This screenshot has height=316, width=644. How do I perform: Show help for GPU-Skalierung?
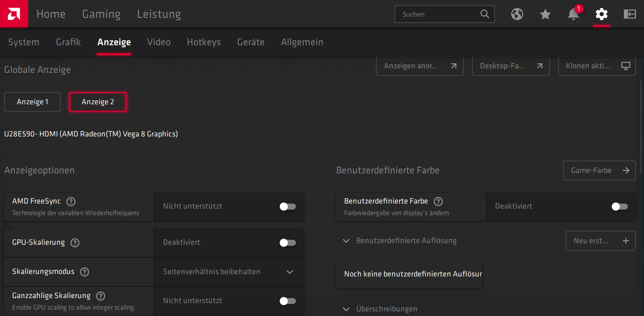point(75,243)
